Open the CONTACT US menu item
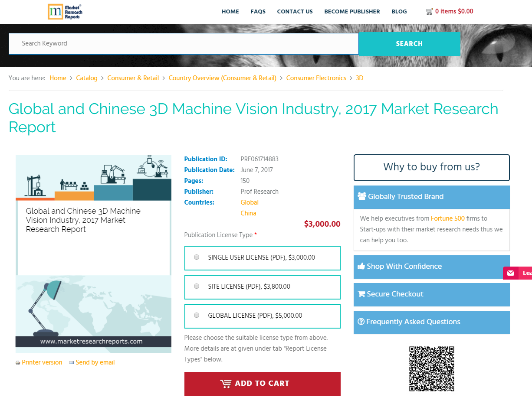The image size is (532, 407). tap(295, 12)
